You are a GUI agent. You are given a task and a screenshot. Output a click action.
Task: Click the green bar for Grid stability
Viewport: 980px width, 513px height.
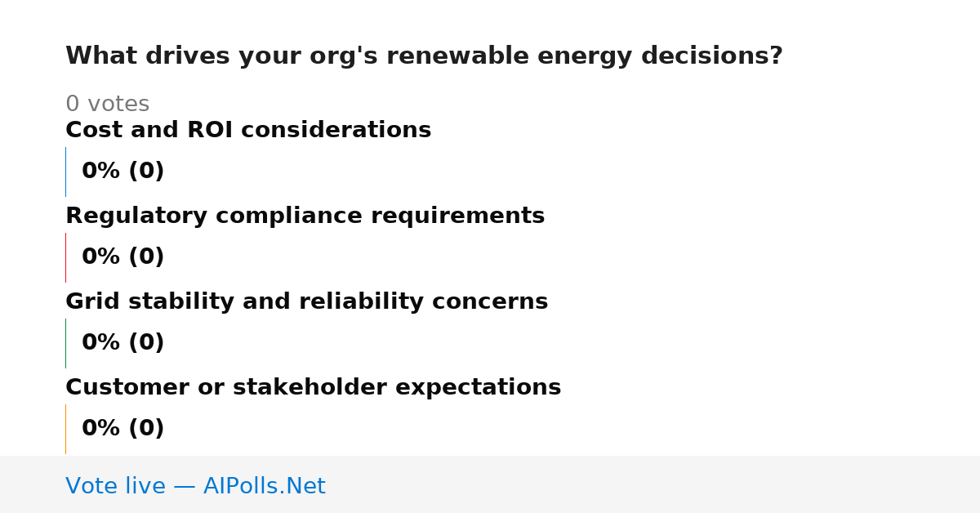[65, 343]
